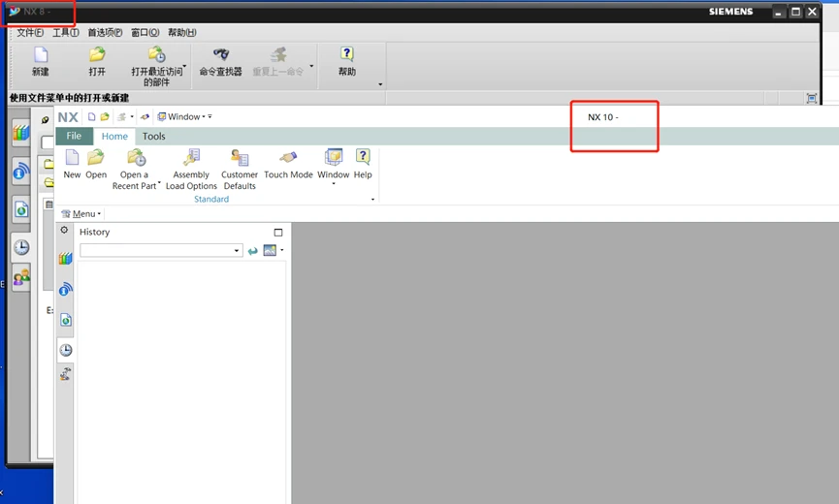Expand the History panel combo box
The width and height of the screenshot is (839, 504).
point(237,251)
